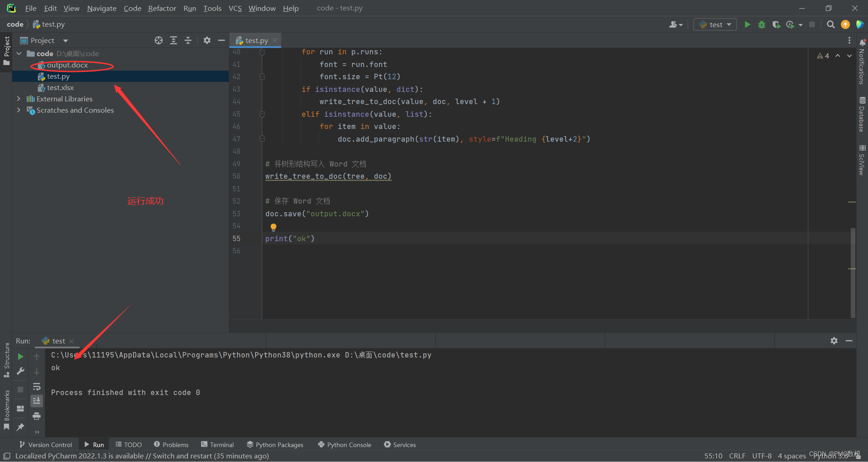This screenshot has height=462, width=868.
Task: Fold the elif block at line 45
Action: pyautogui.click(x=262, y=114)
